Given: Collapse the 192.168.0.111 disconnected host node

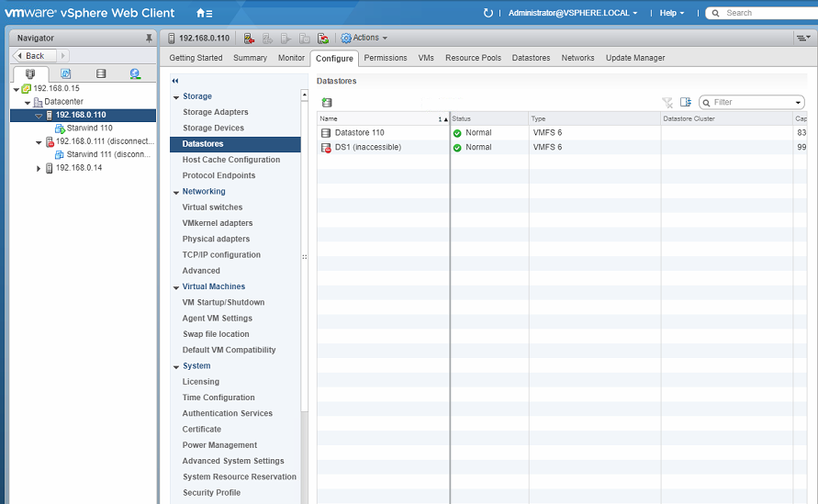Looking at the screenshot, I should coord(39,142).
